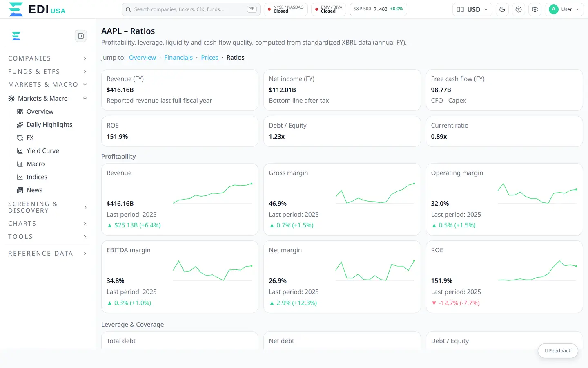Open USD currency dropdown
Viewport: 588px width, 368px height.
pyautogui.click(x=472, y=9)
